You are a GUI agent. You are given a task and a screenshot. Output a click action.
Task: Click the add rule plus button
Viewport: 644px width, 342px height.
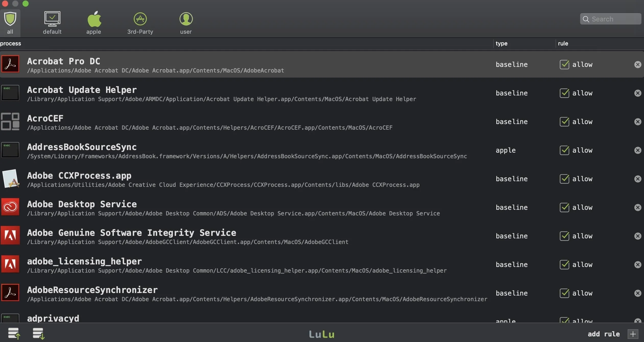click(633, 334)
